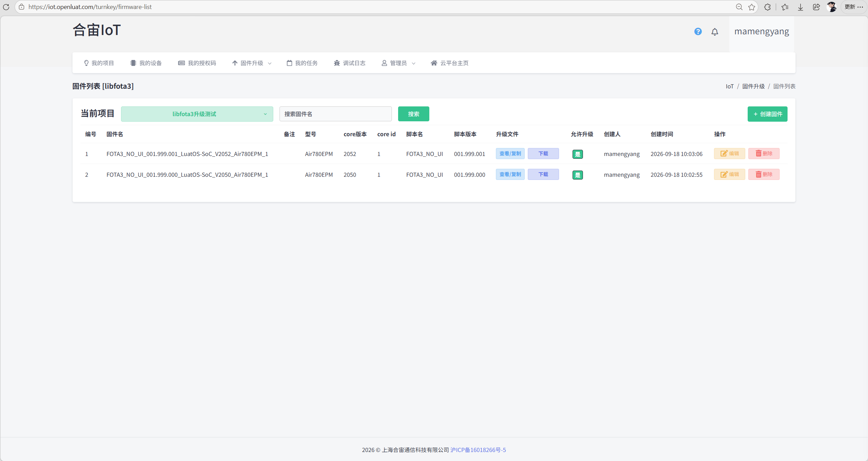Viewport: 868px width, 461px height.
Task: Click the 搜索固件名 input field
Action: pos(335,114)
